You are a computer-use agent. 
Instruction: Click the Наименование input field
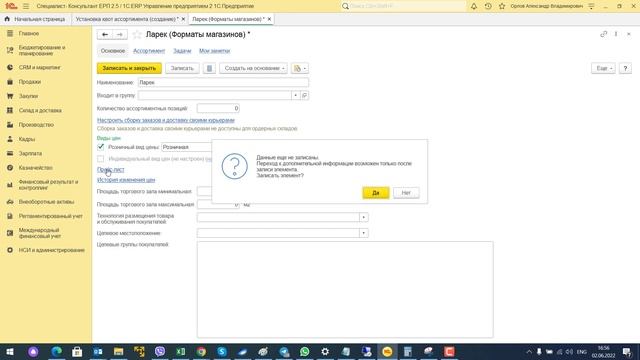223,82
